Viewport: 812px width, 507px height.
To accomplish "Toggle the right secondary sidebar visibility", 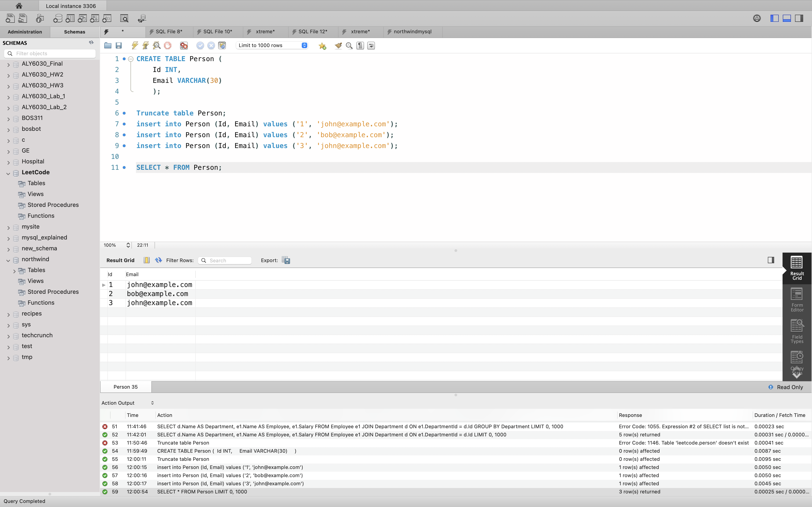I will point(799,18).
